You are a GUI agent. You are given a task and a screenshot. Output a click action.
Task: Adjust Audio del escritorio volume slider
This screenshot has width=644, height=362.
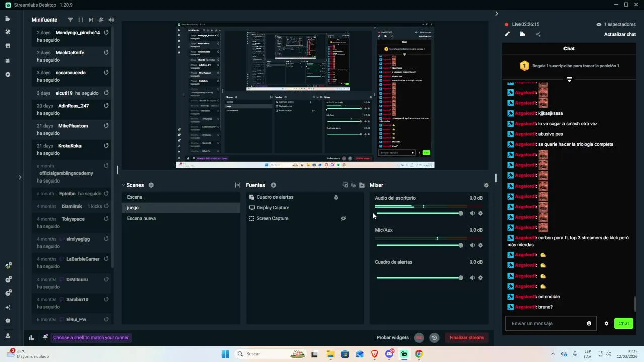419,213
